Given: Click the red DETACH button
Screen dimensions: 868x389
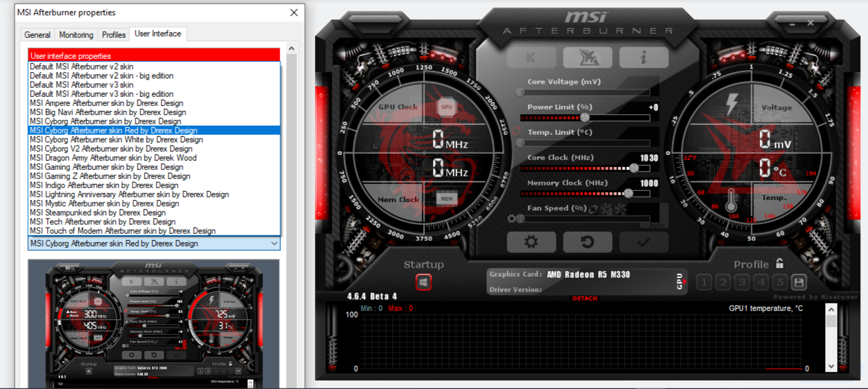Looking at the screenshot, I should [x=585, y=298].
